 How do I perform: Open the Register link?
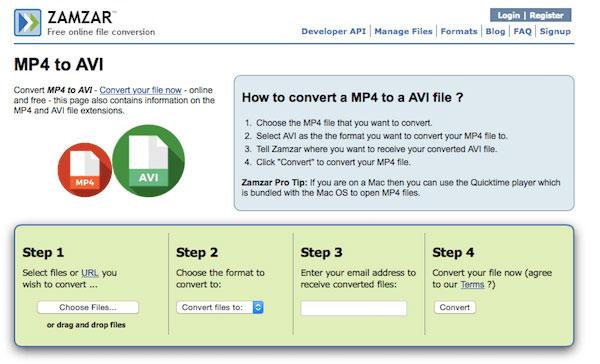pos(546,15)
